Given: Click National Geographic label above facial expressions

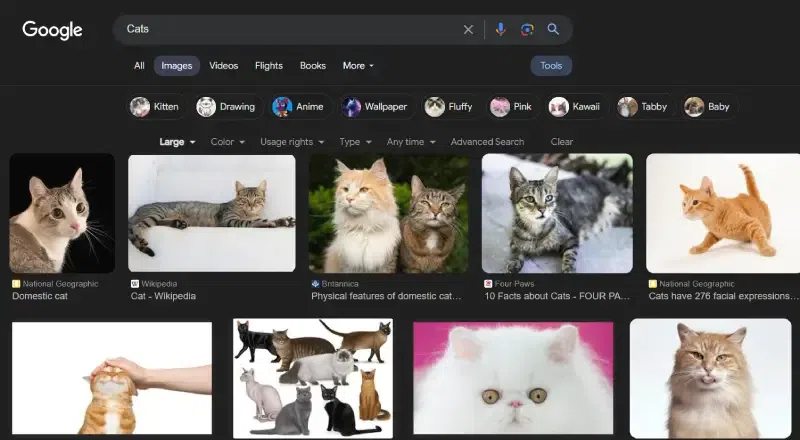Looking at the screenshot, I should point(697,284).
